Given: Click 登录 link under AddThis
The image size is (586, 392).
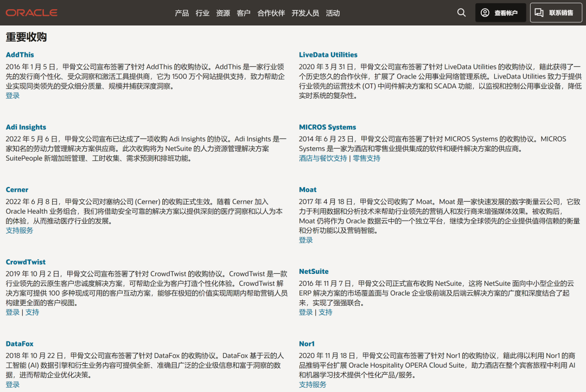Looking at the screenshot, I should [12, 95].
